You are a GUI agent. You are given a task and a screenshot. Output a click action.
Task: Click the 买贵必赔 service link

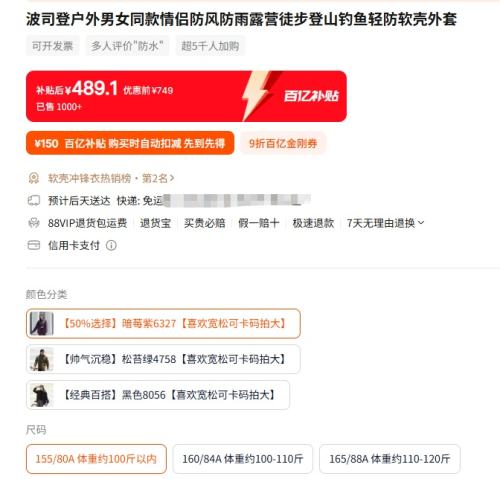point(205,223)
